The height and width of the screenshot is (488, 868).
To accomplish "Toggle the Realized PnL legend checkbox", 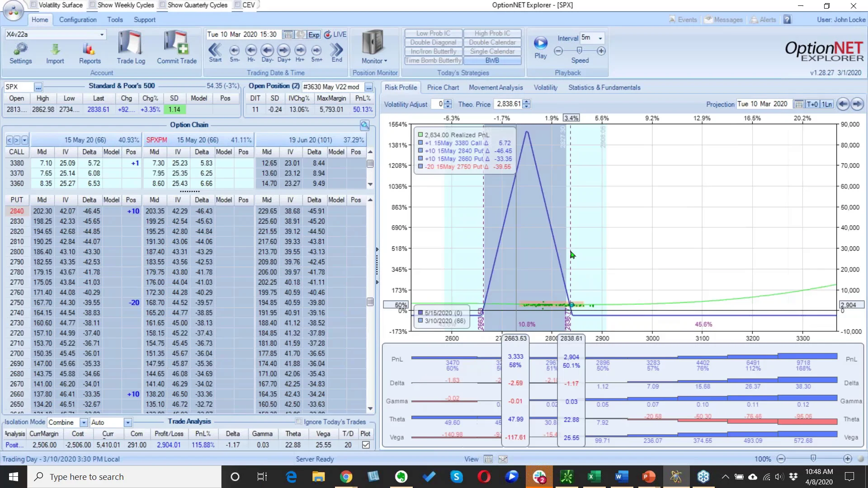I will point(420,135).
